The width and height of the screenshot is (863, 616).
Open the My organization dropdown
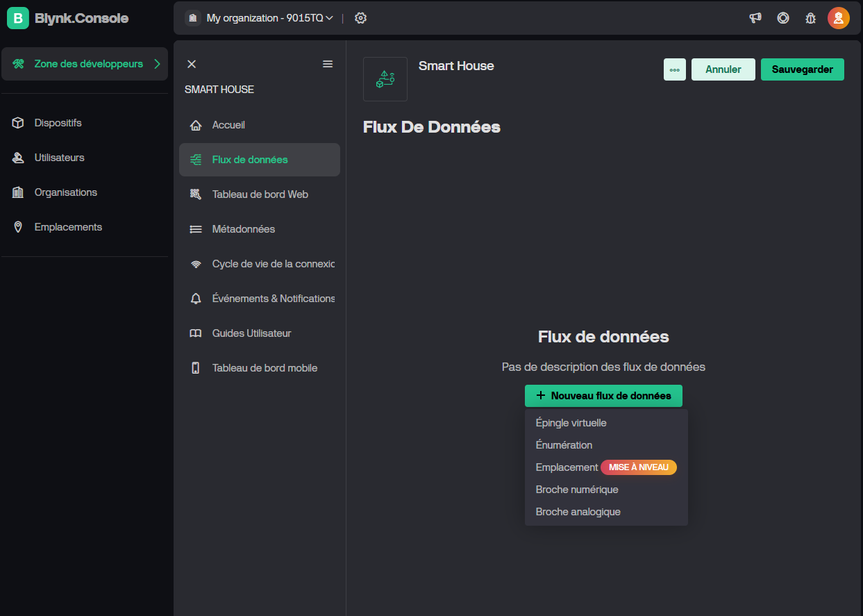coord(269,18)
